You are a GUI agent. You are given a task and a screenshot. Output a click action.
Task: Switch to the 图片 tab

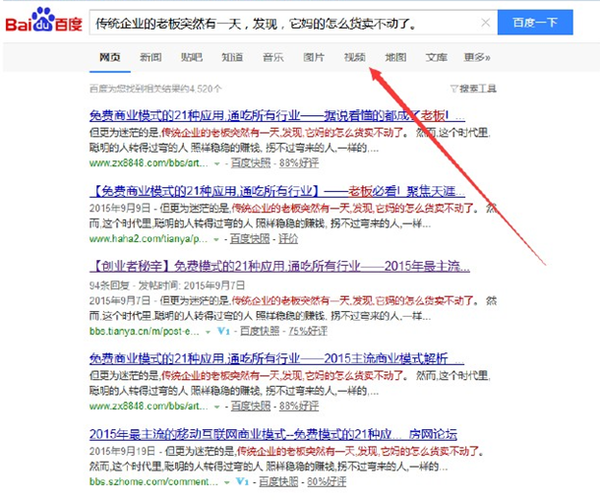[x=314, y=57]
